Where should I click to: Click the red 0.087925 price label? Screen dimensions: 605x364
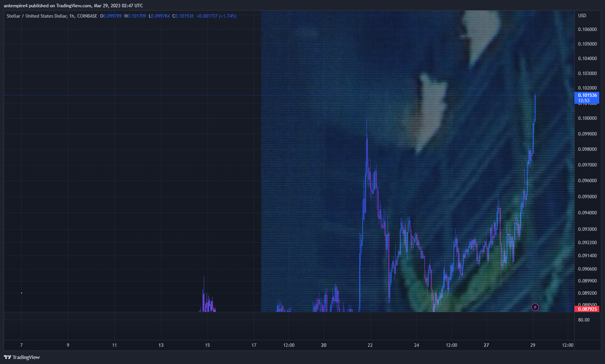587,309
